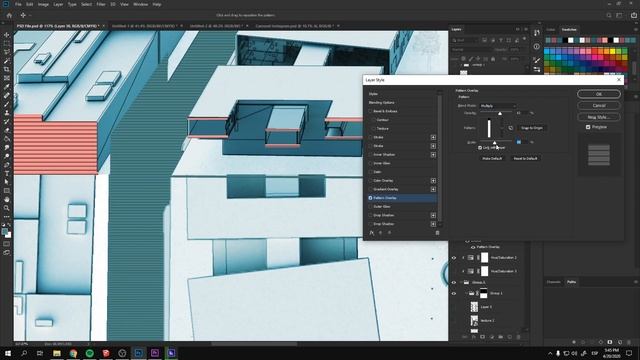The height and width of the screenshot is (360, 640).
Task: Enable the Inner Glow checkbox
Action: pyautogui.click(x=371, y=163)
